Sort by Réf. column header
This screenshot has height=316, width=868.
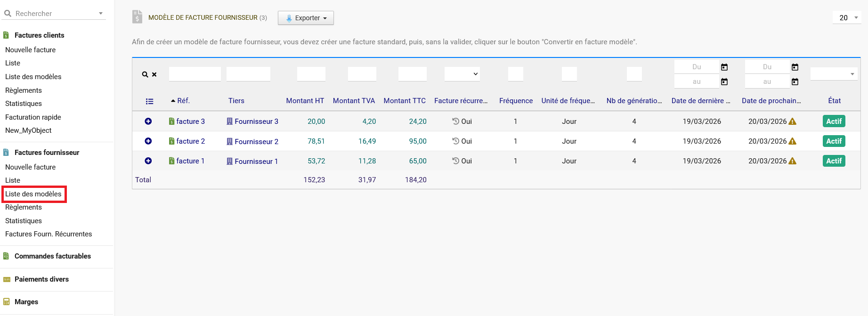point(183,101)
